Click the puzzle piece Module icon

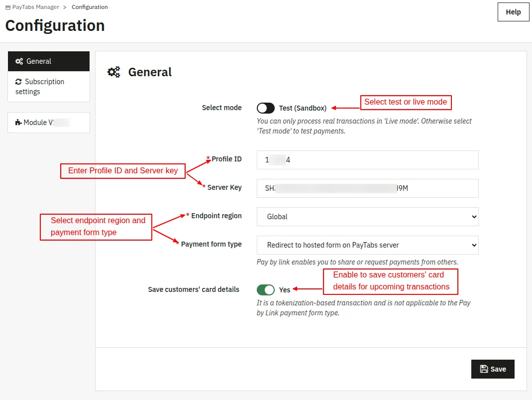coord(18,123)
